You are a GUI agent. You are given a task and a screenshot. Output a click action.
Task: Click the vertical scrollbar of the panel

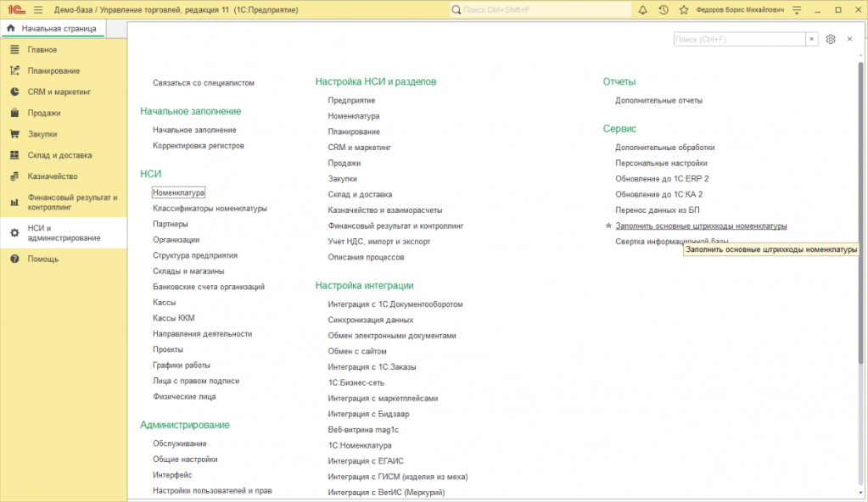860,213
